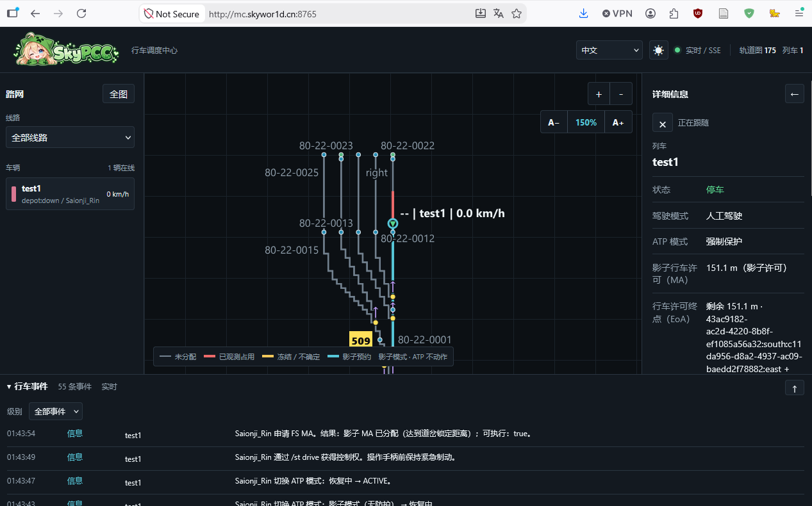Click the 55 条事件 event count
Screen dimensions: 812x506
click(x=75, y=387)
